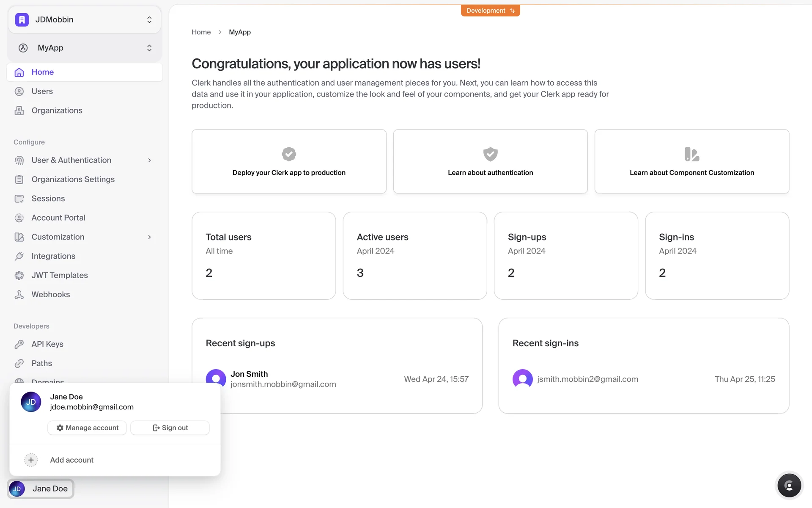Click the Sign out button
812x508 pixels.
tap(170, 428)
